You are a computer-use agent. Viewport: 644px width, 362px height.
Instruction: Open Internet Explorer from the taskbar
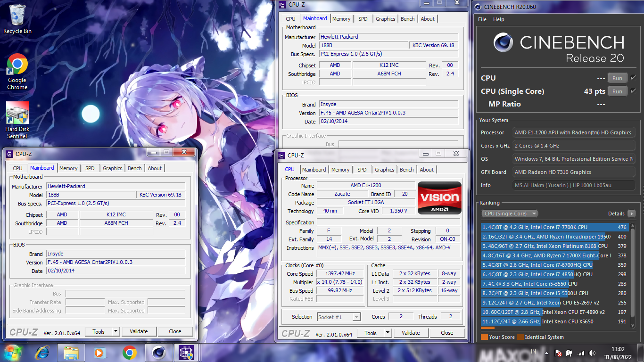click(43, 352)
